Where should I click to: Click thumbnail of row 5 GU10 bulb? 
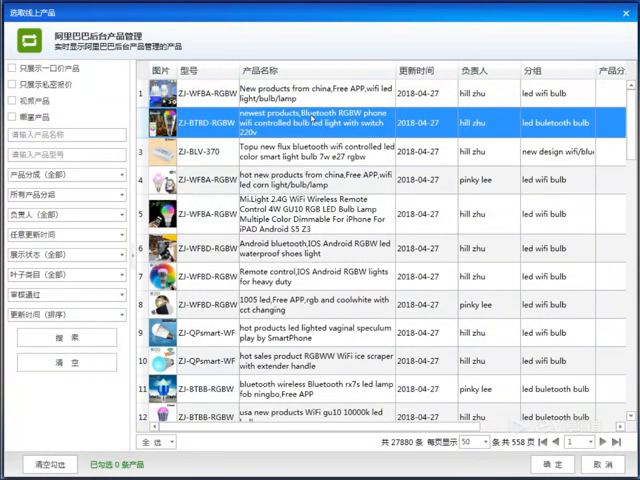click(162, 214)
